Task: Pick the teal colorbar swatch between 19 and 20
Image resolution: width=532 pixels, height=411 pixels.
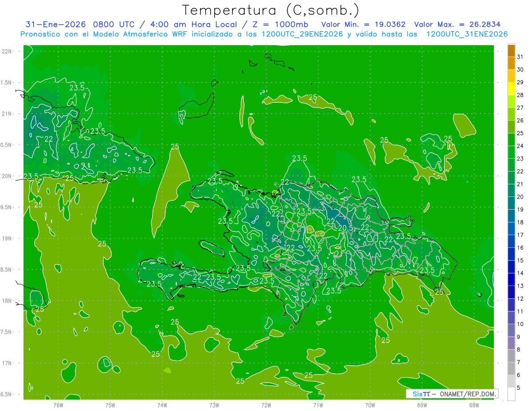Action: [x=511, y=203]
